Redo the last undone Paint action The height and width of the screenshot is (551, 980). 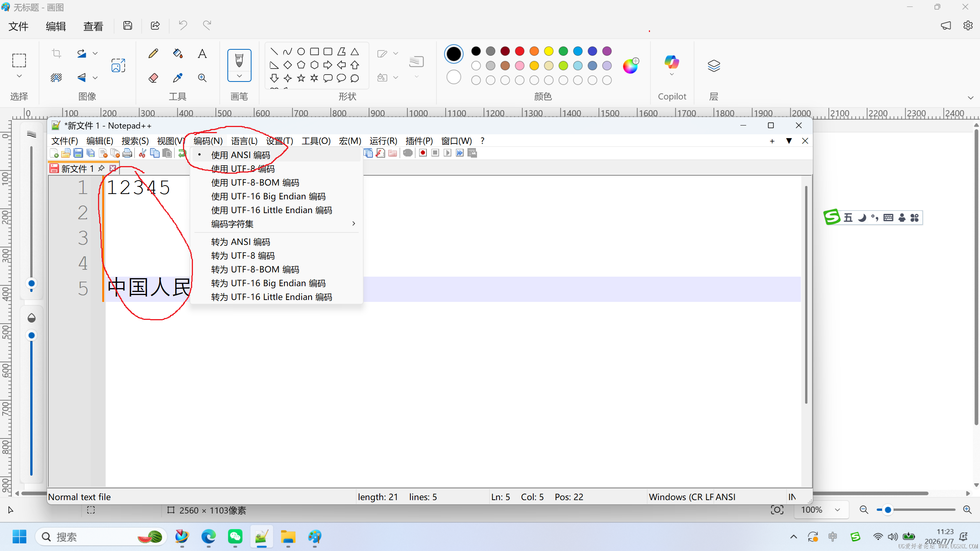tap(207, 26)
